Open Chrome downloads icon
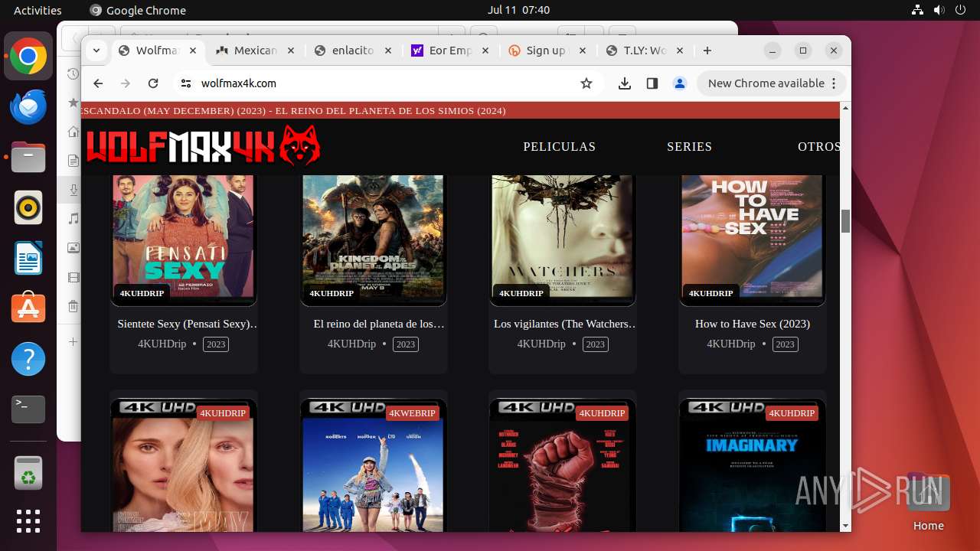The image size is (980, 551). (625, 83)
